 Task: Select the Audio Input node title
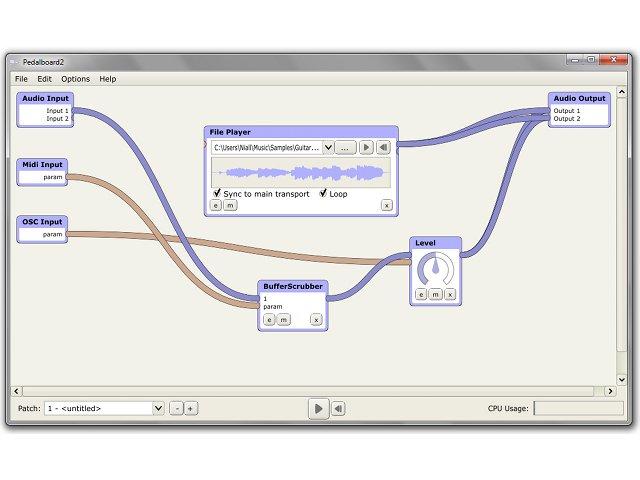pos(45,98)
